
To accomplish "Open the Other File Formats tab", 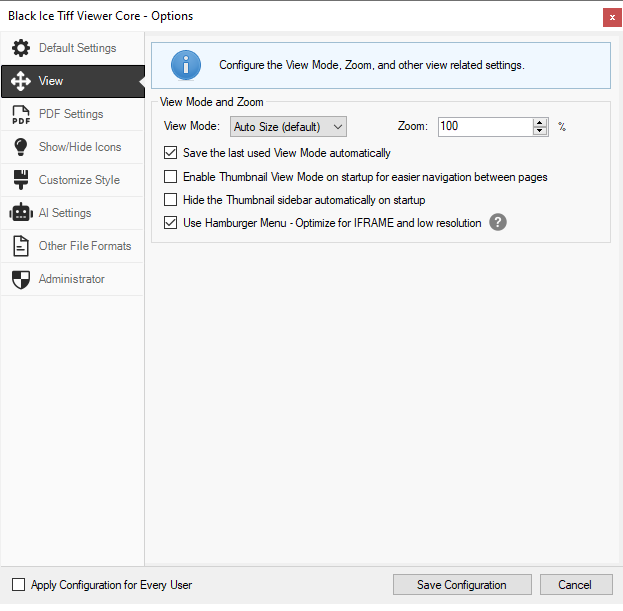I will coord(72,246).
